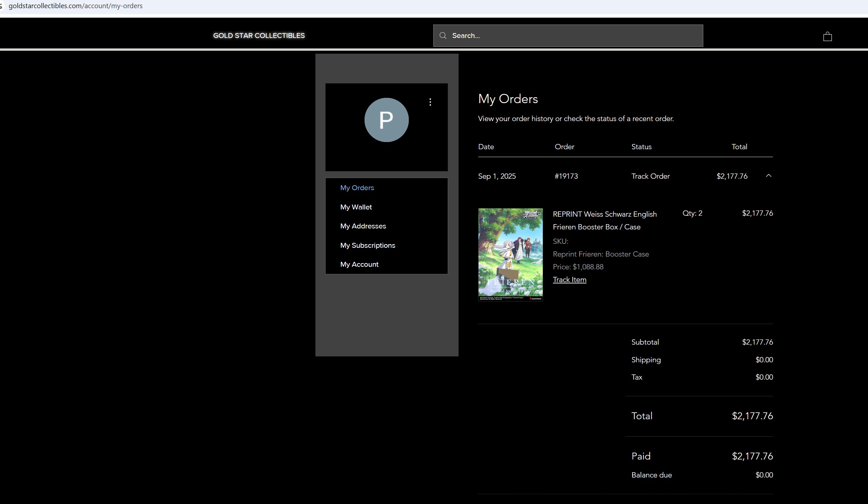Select My Orders in account menu
868x504 pixels.
pos(357,188)
